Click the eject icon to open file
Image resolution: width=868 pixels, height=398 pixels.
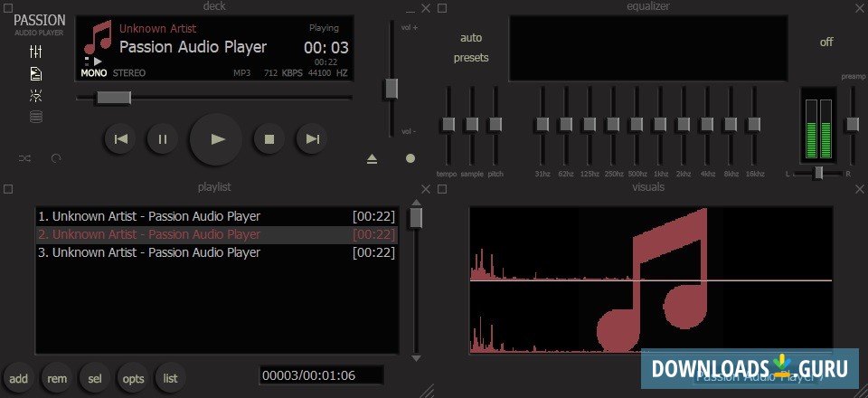click(372, 159)
